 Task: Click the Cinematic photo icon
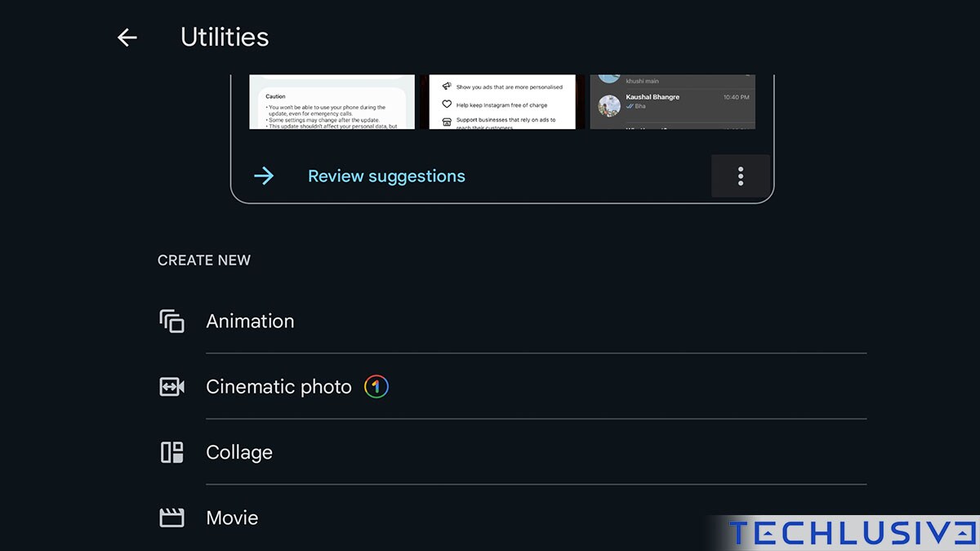tap(171, 387)
